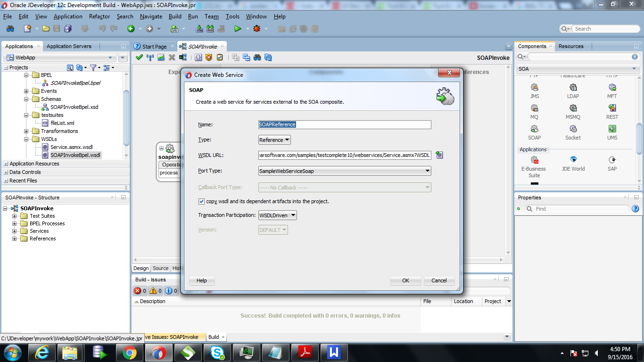Uncheck copy wsdl into the project option
Viewport: 644px width, 362px height.
pos(202,201)
